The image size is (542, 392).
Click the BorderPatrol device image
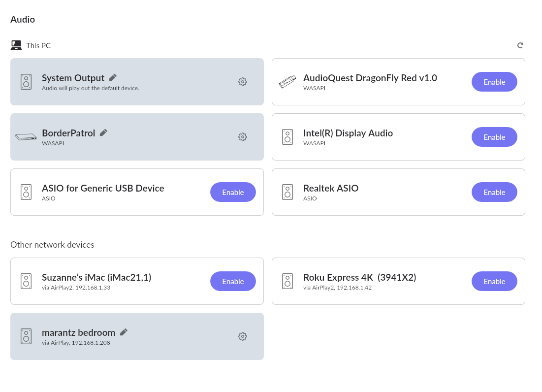(26, 137)
